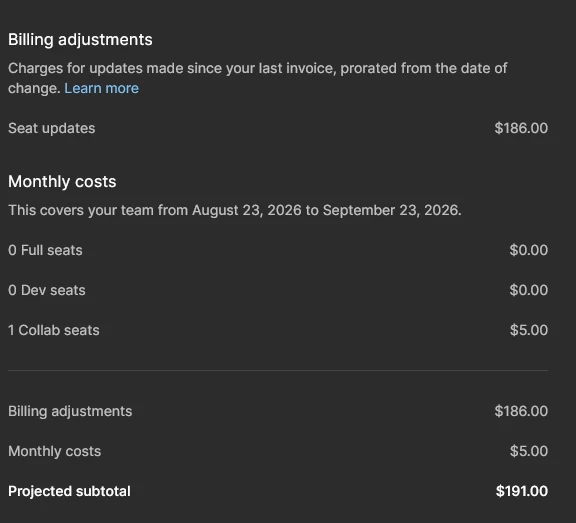Select the Seat updates row label
This screenshot has width=576, height=523.
(x=51, y=128)
